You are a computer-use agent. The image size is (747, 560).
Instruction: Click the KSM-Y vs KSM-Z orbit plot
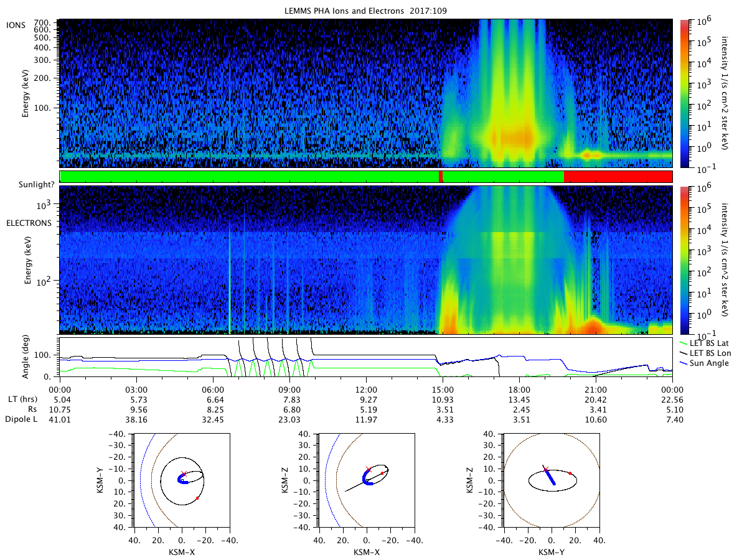(552, 480)
